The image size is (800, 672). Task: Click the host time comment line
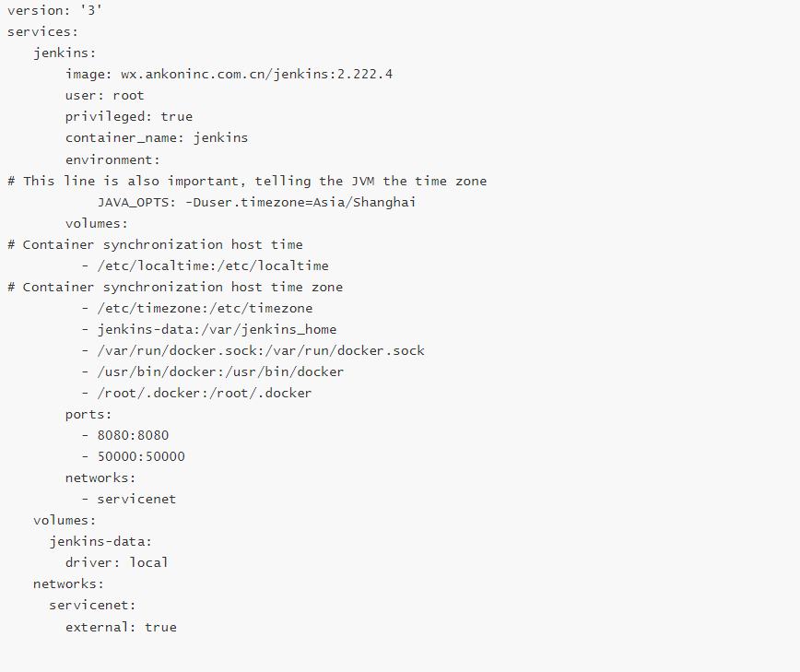[x=155, y=244]
